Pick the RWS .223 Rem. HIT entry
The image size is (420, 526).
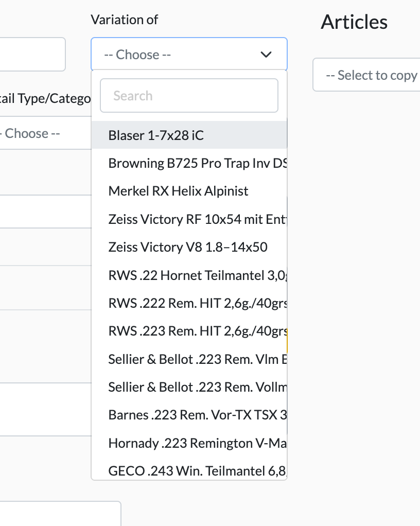pyautogui.click(x=190, y=331)
